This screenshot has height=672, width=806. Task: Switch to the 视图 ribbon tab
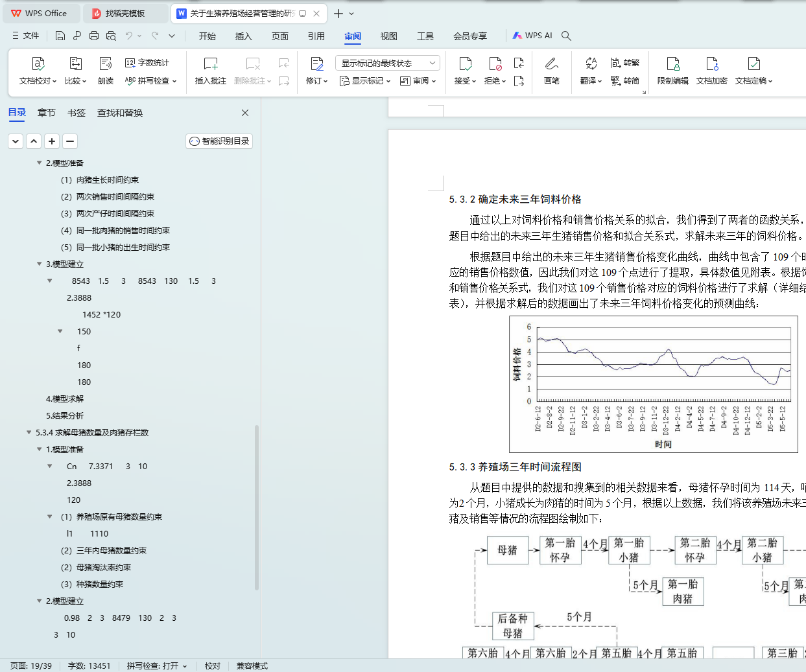[389, 36]
